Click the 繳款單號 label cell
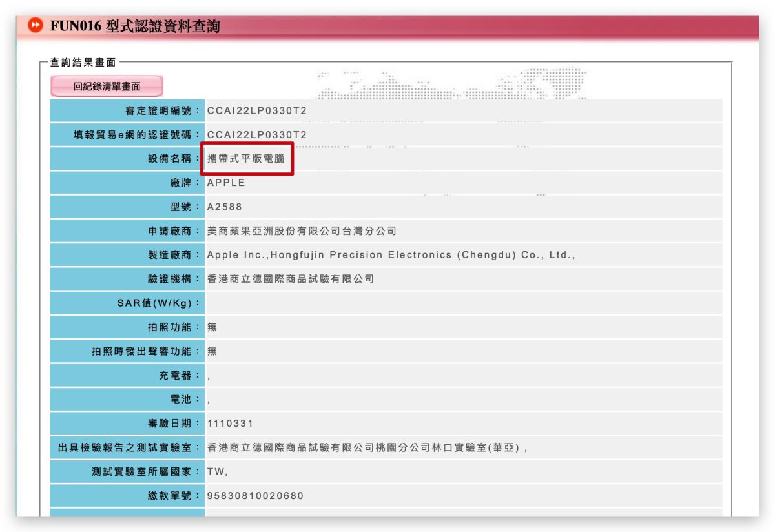 128,496
